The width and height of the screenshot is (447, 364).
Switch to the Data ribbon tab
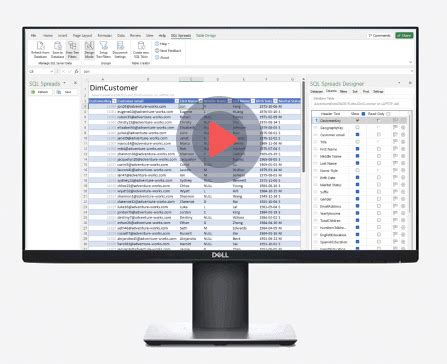tap(121, 35)
